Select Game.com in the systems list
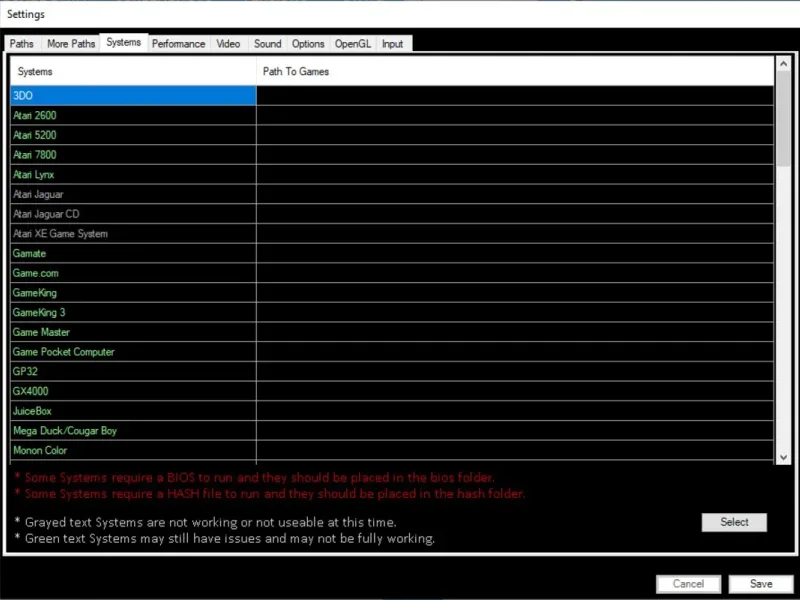Image resolution: width=800 pixels, height=600 pixels. (x=133, y=273)
